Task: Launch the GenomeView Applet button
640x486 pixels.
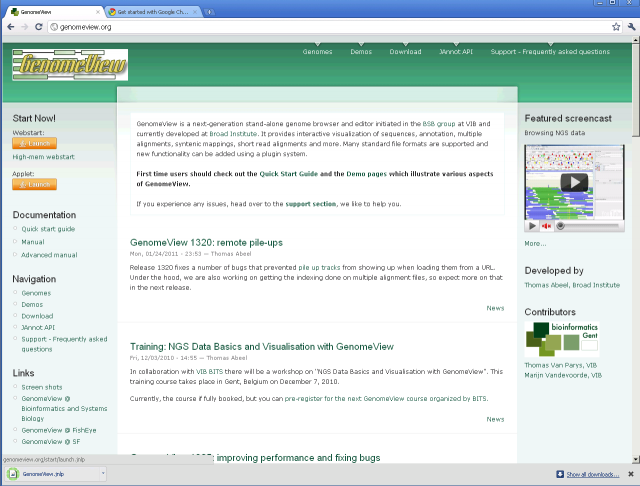Action: 35,184
